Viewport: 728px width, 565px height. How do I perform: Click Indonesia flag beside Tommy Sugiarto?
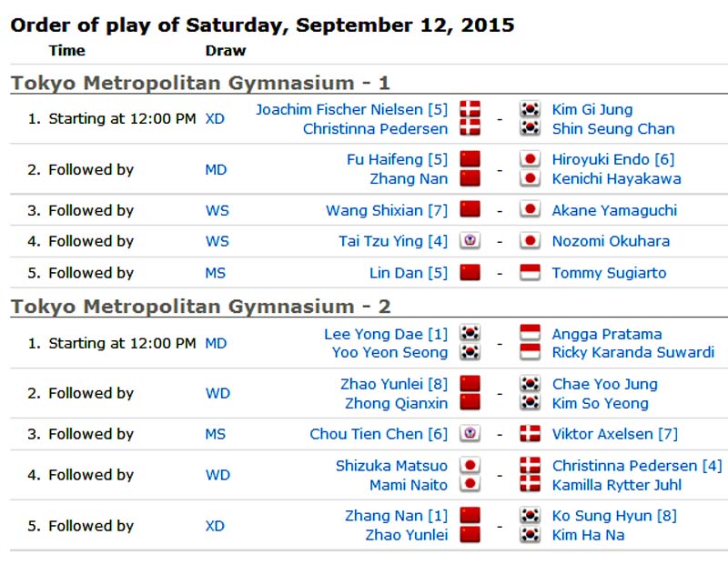(530, 273)
